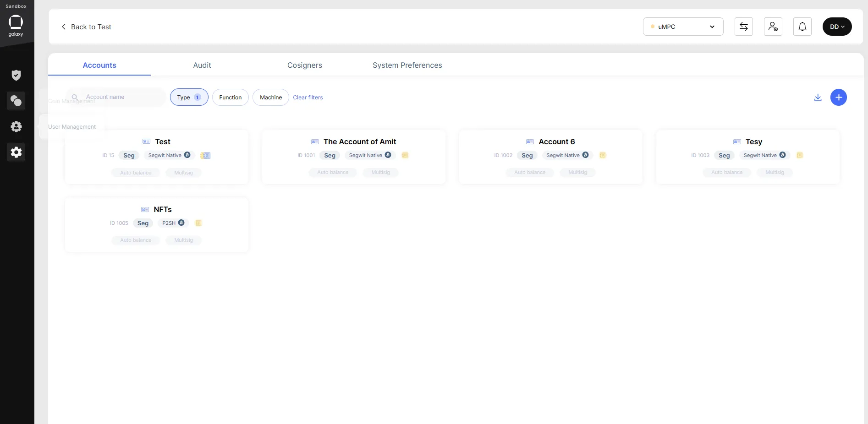Open the uMPC dropdown
The height and width of the screenshot is (424, 868).
(683, 27)
